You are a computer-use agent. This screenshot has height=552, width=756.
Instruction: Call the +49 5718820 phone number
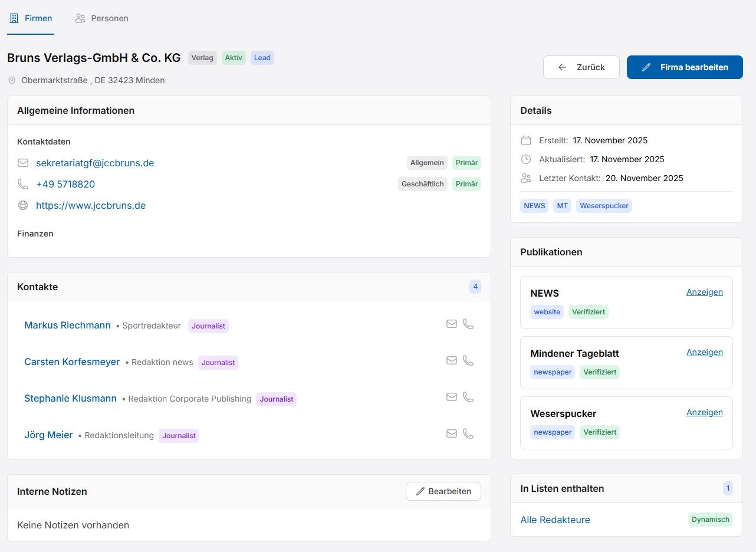coord(65,184)
